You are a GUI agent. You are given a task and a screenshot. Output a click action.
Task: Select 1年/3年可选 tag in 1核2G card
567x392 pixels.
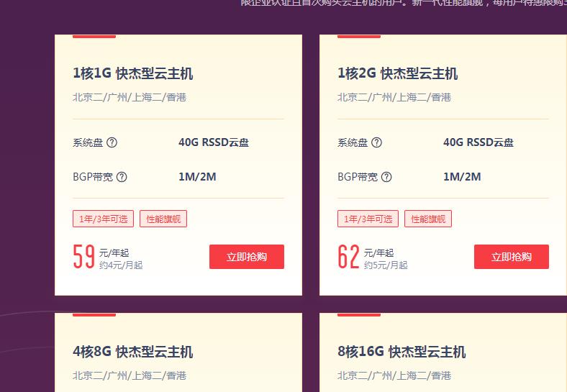click(x=368, y=219)
